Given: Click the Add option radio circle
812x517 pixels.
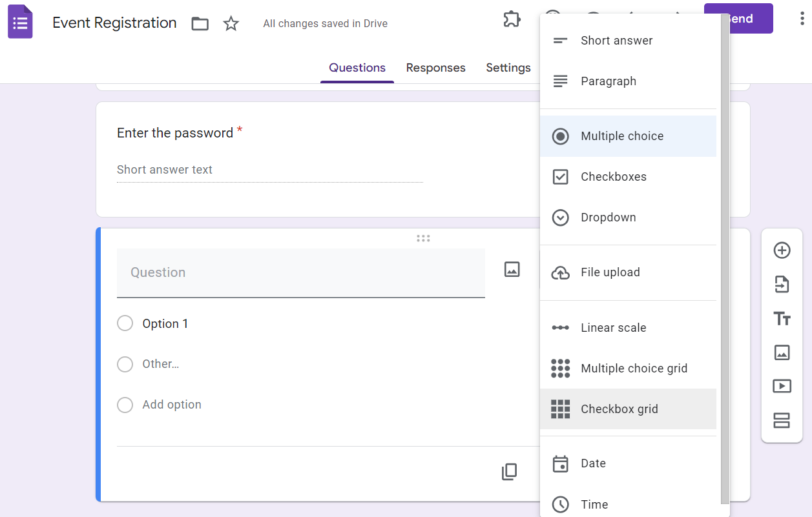Looking at the screenshot, I should (x=125, y=405).
